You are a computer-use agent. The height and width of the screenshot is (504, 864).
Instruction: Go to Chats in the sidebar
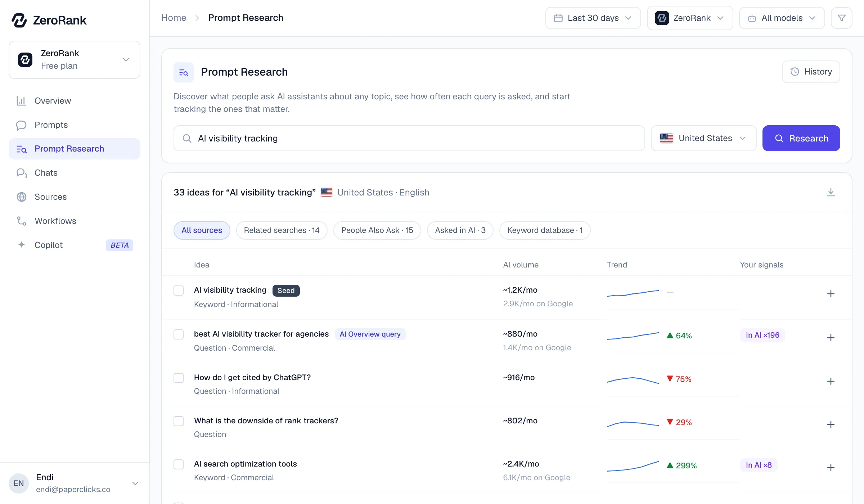[74, 173]
